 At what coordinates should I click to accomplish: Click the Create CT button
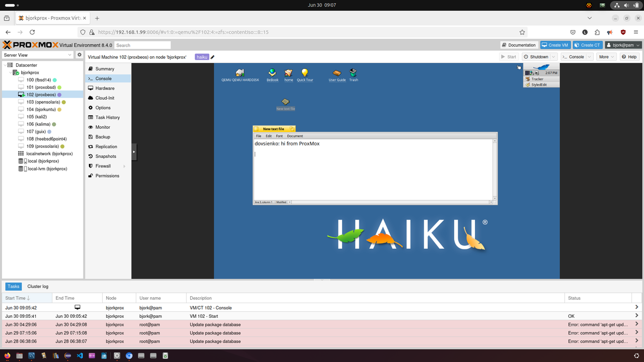(x=588, y=45)
